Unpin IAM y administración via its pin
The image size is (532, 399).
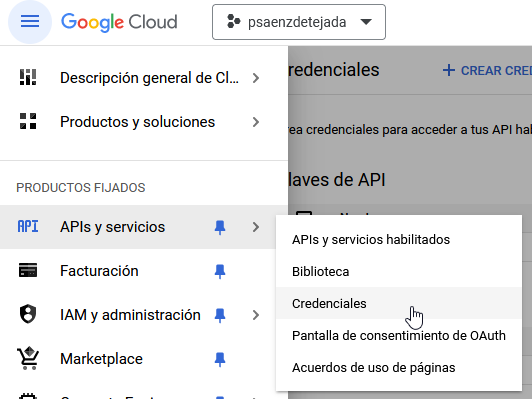point(220,315)
